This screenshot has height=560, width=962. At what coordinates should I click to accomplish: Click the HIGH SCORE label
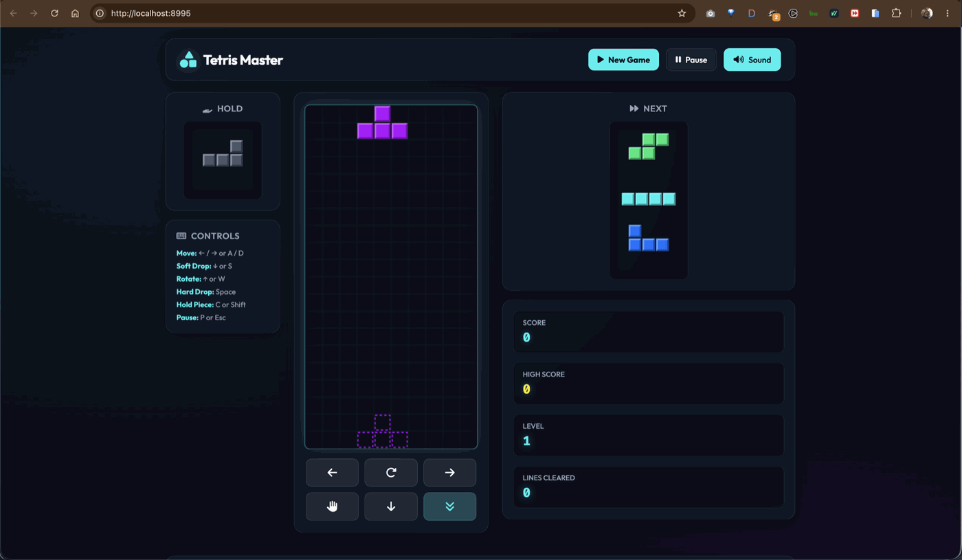pos(544,374)
